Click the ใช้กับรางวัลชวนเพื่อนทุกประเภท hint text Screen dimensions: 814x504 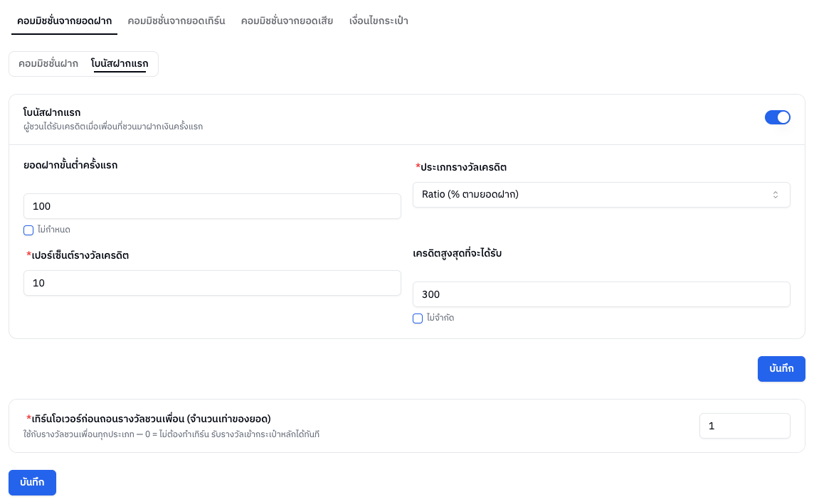click(171, 434)
